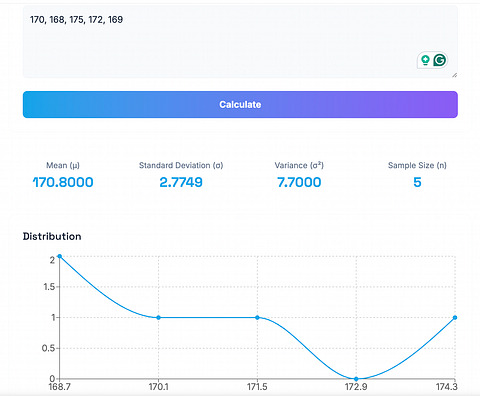Screen dimensions: 480x396
Task: Select the Sample Size value 5
Action: [417, 182]
